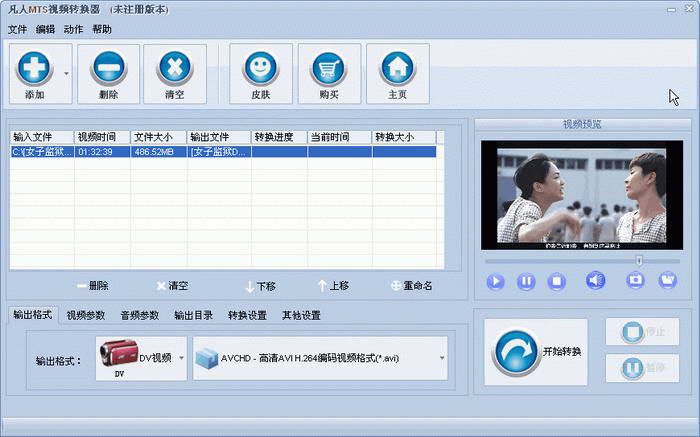Viewport: 700px width, 437px height.
Task: Open the 文件 (File) menu
Action: (x=17, y=29)
